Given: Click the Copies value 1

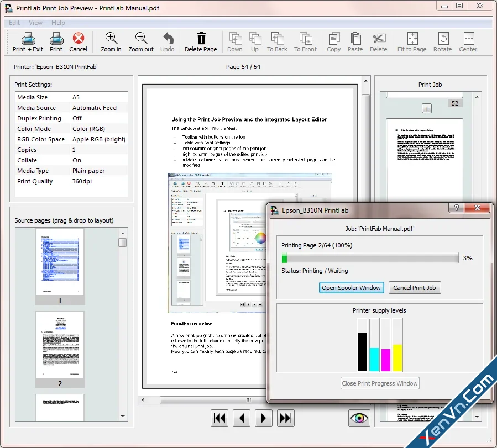Looking at the screenshot, I should (74, 150).
